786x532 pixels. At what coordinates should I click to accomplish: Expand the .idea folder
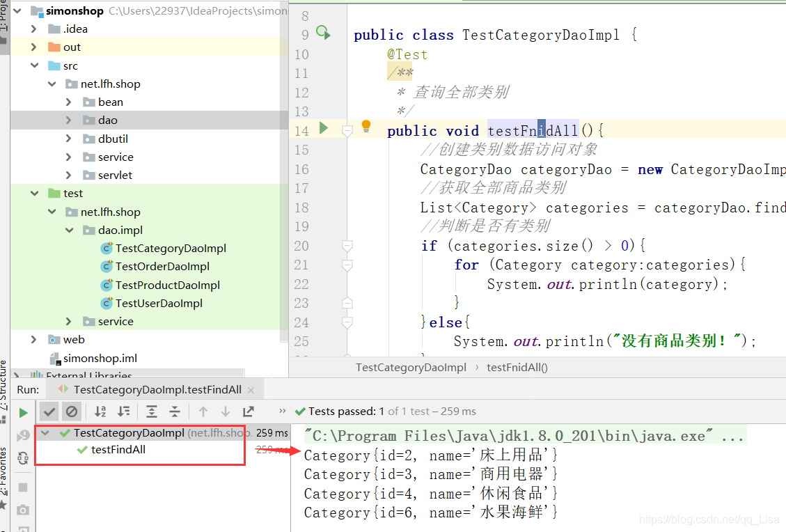pos(33,29)
